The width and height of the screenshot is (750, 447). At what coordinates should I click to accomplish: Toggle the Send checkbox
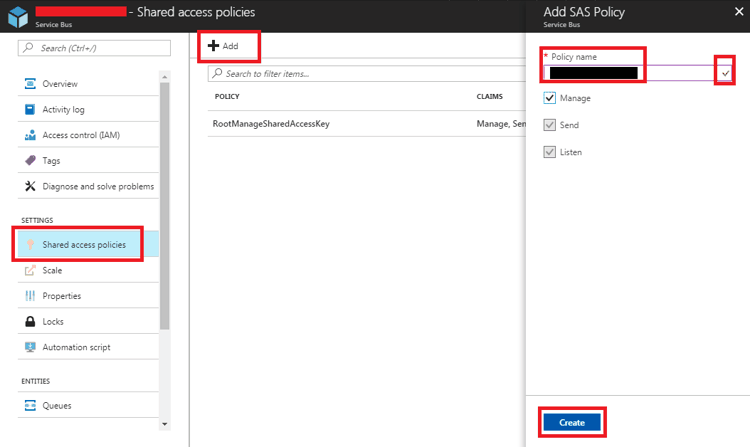[x=550, y=125]
